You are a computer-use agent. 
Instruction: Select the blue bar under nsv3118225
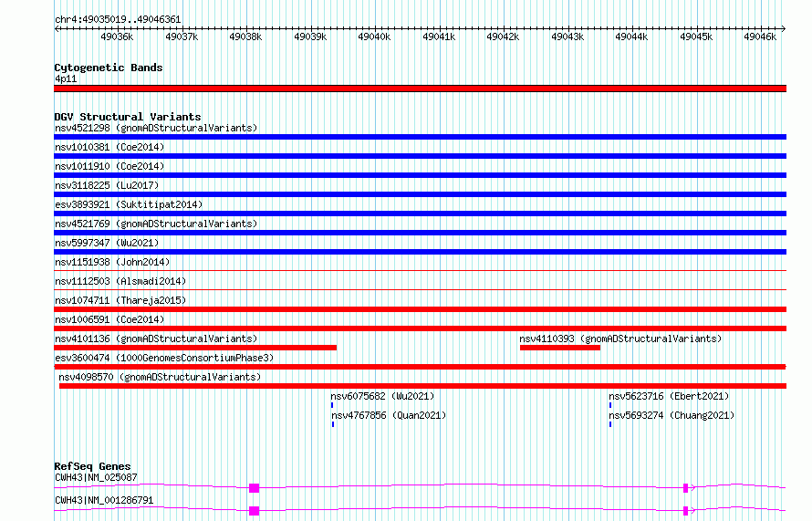pos(420,194)
